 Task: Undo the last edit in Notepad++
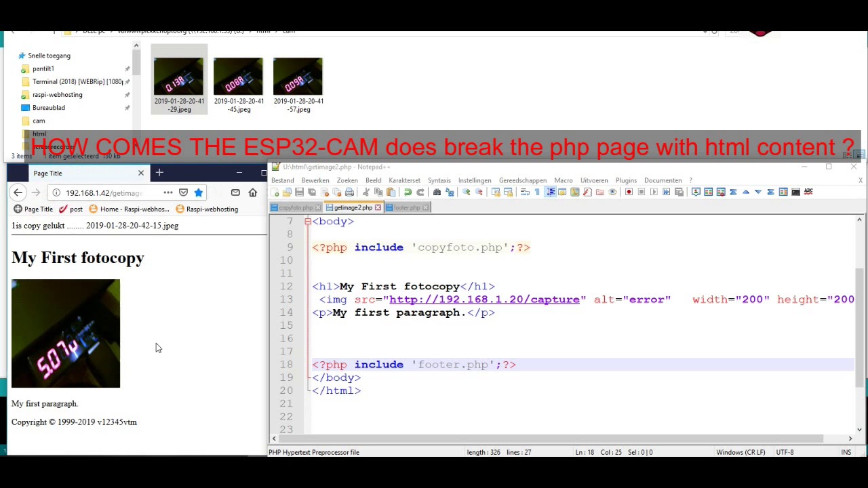click(408, 192)
